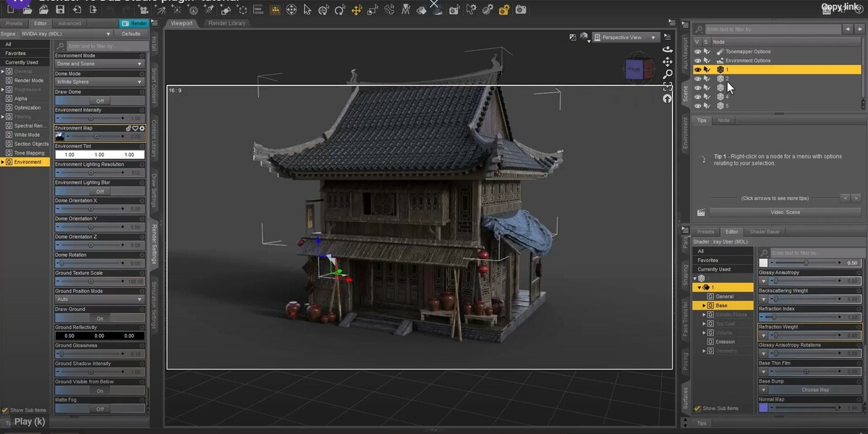Select the node selection arrow tool in the toolbar

click(307, 9)
